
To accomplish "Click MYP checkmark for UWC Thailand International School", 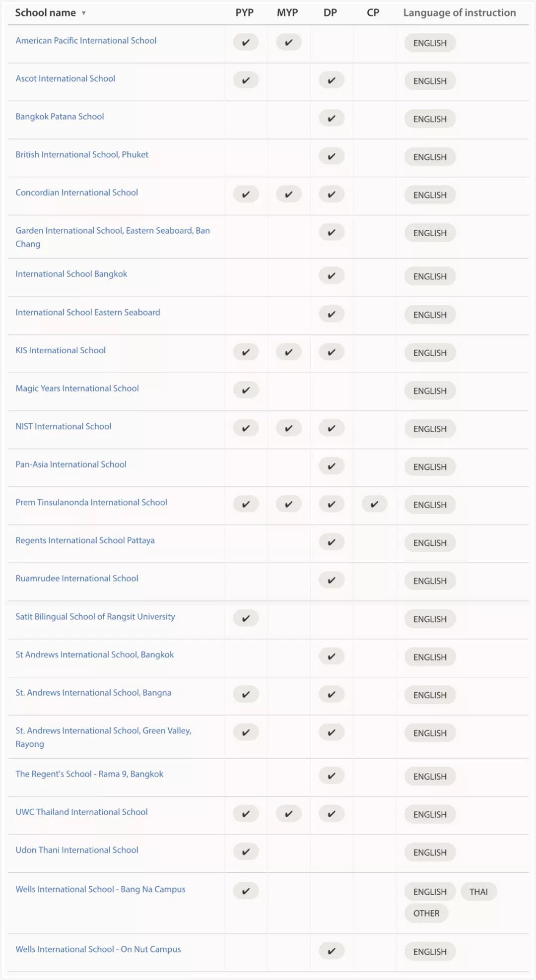I will pyautogui.click(x=289, y=814).
